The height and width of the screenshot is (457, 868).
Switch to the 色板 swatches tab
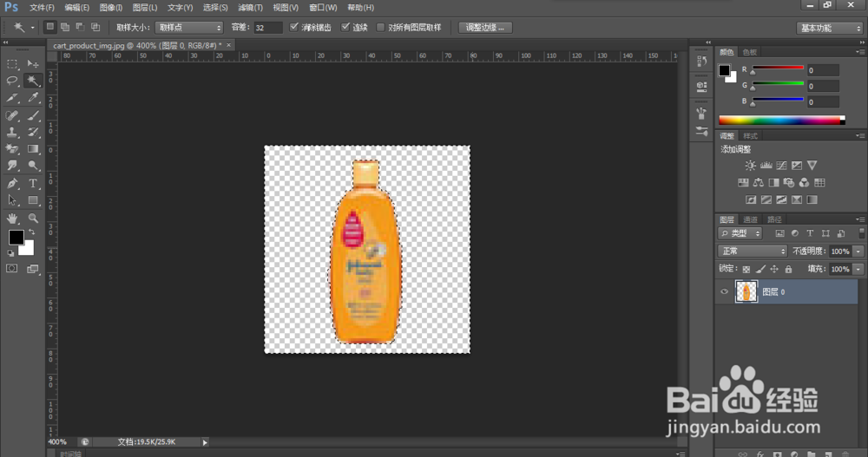(x=750, y=52)
